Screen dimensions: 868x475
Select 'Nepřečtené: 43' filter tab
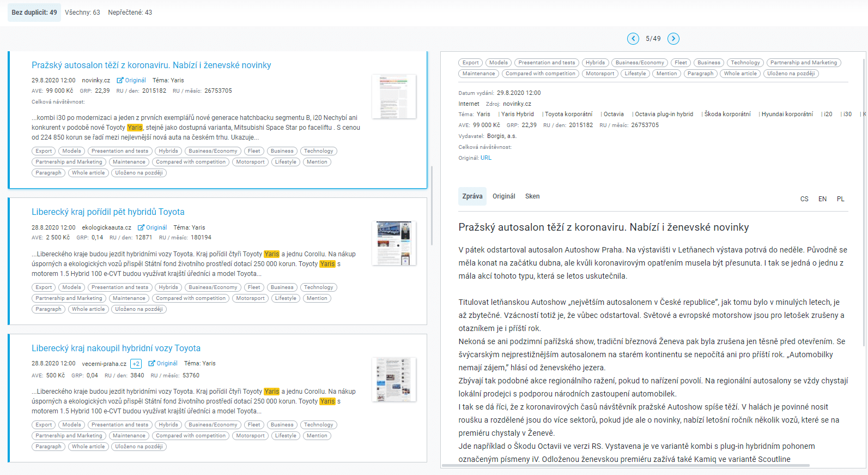[x=130, y=13]
